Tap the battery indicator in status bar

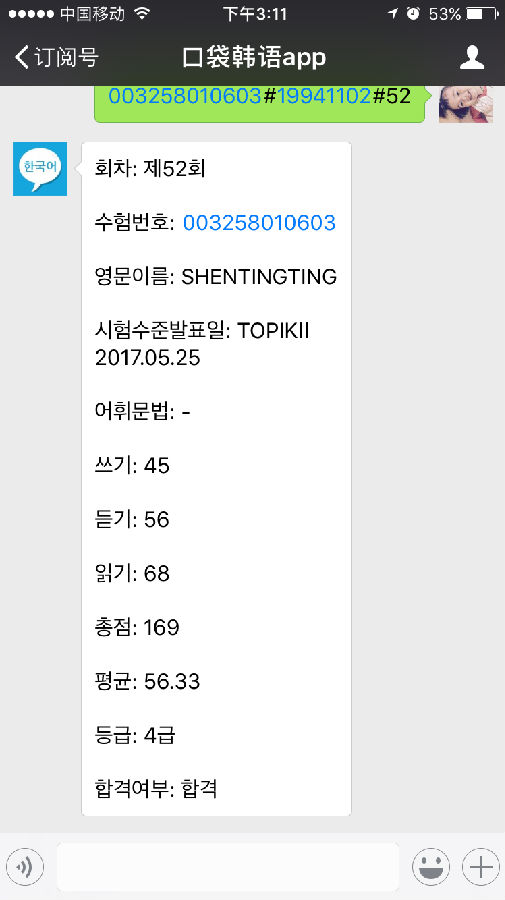[x=483, y=14]
